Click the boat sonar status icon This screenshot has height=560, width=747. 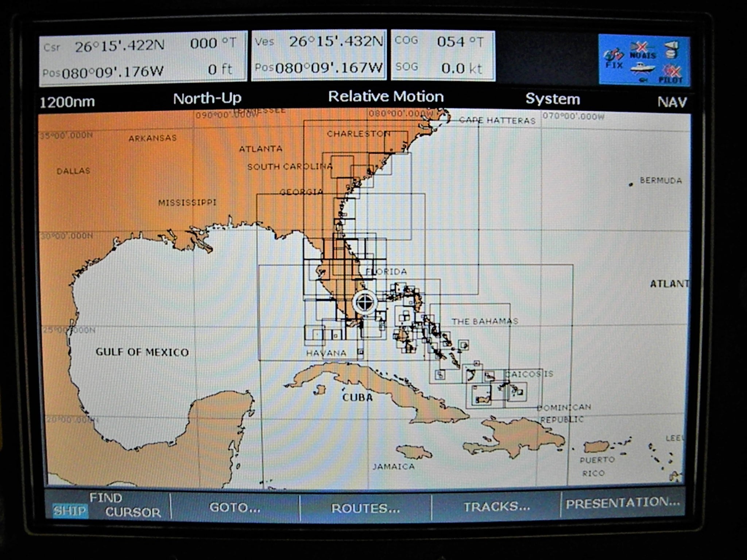pos(642,67)
